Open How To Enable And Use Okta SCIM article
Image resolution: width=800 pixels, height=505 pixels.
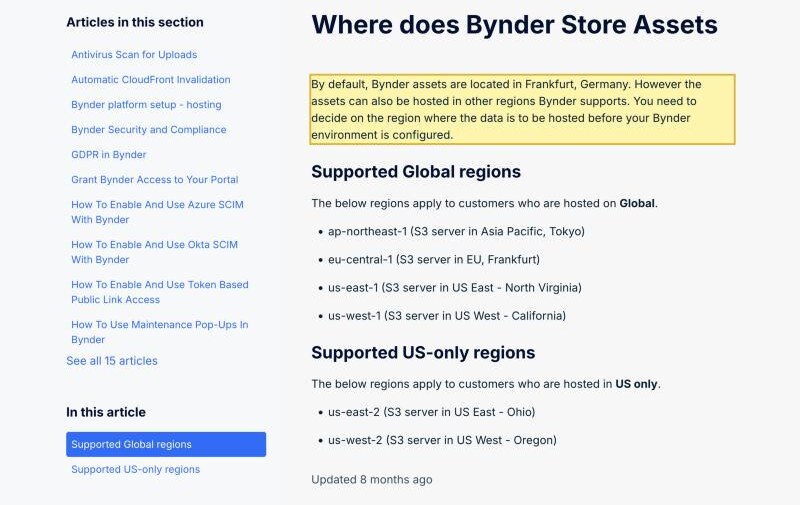[x=154, y=252]
